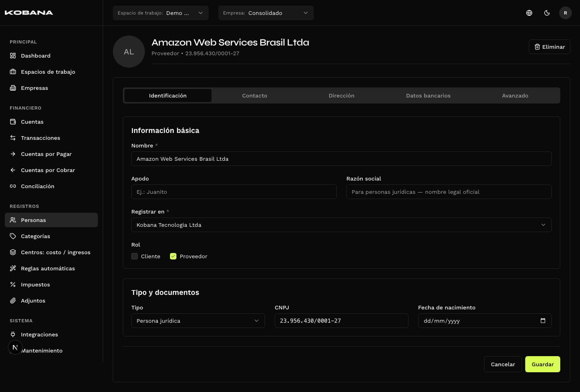Viewport: 580px width, 392px height.
Task: Click the Categorías tag icon
Action: click(13, 236)
